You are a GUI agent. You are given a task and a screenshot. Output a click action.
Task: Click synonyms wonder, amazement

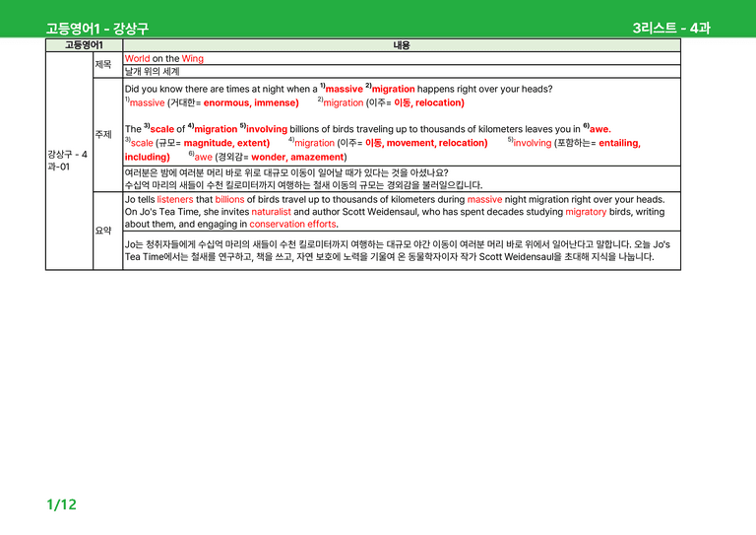pyautogui.click(x=297, y=157)
